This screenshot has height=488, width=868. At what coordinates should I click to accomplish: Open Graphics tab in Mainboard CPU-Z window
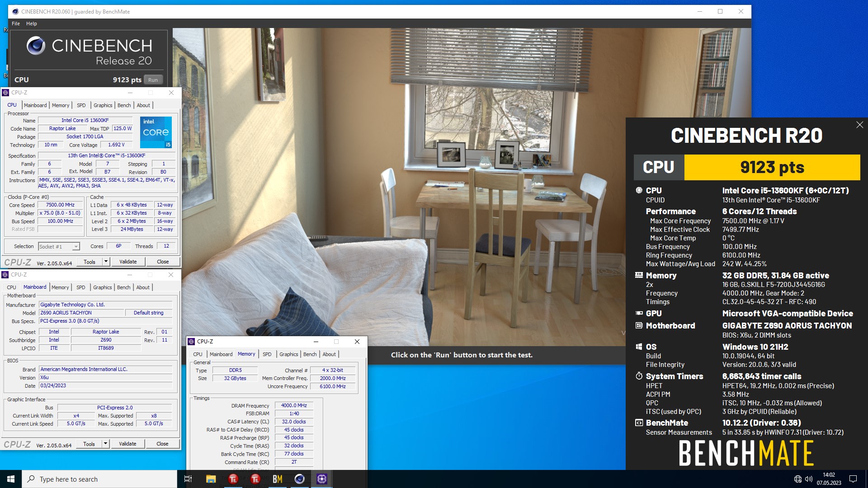click(x=103, y=287)
